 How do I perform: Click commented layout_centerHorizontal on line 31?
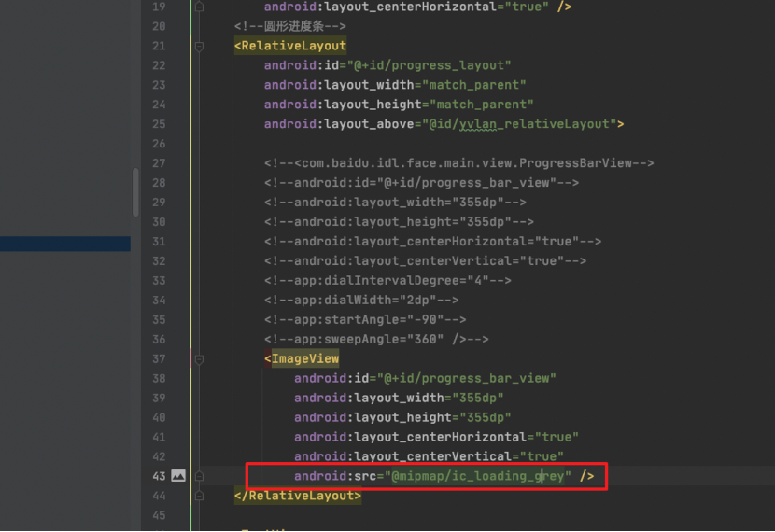point(432,242)
